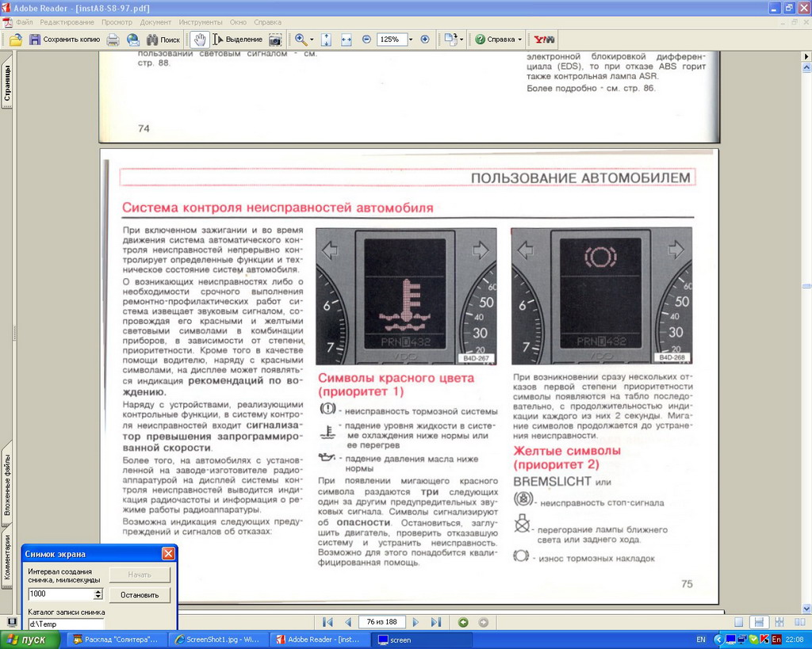Image resolution: width=812 pixels, height=649 pixels.
Task: Click the Snapshot camera tool
Action: pos(275,40)
